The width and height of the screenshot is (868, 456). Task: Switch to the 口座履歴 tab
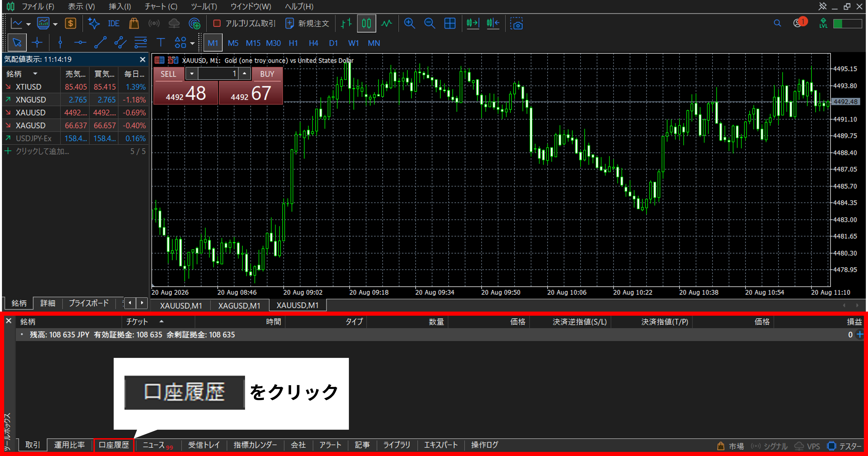(x=114, y=445)
